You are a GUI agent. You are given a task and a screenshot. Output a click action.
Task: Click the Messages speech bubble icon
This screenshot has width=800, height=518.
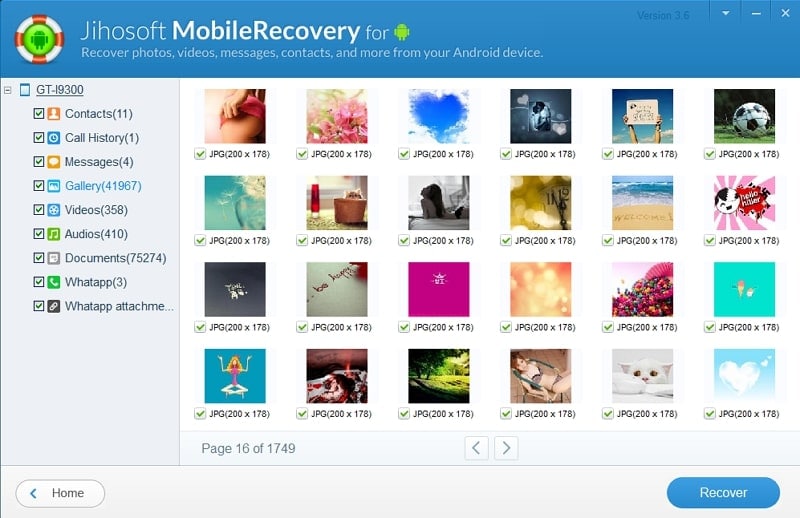pyautogui.click(x=54, y=162)
